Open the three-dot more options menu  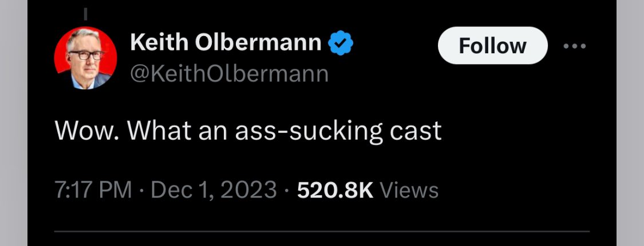(x=575, y=46)
